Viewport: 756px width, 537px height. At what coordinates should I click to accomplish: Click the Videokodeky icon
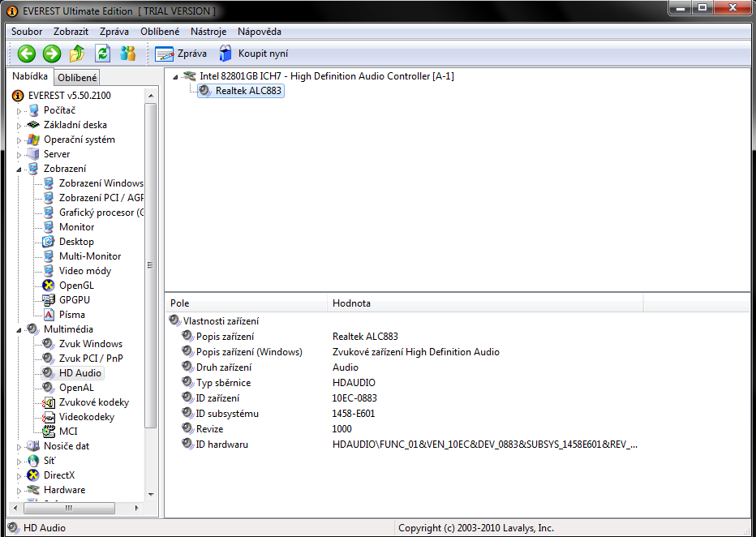(48, 416)
